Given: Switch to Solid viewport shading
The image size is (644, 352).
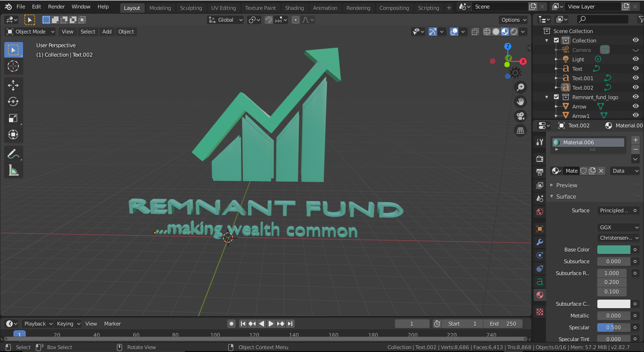Looking at the screenshot, I should [496, 32].
